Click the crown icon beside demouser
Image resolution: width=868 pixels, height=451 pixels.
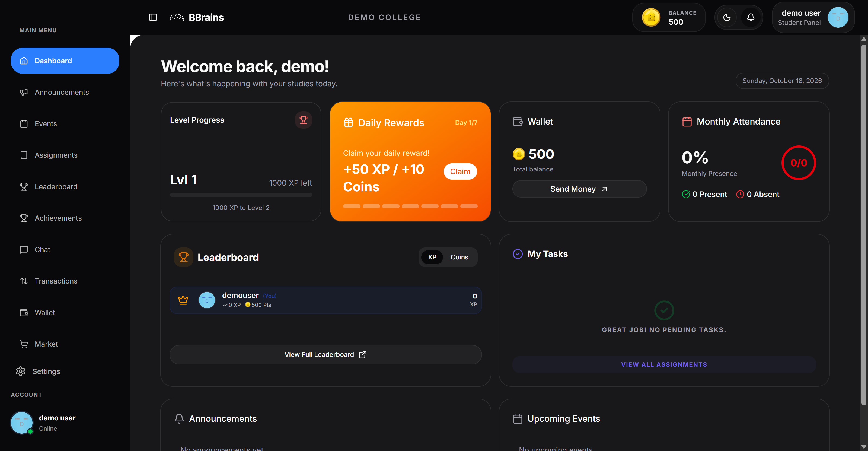coord(183,300)
